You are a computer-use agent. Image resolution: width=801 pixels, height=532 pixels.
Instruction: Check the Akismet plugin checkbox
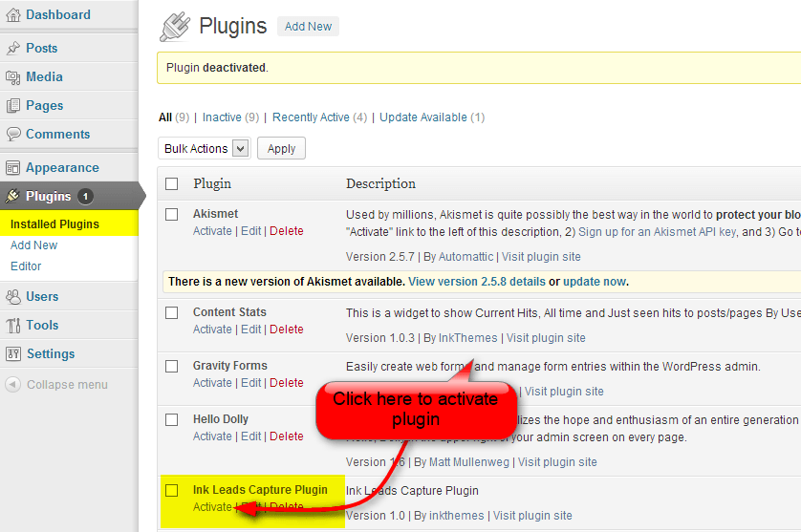click(x=172, y=215)
